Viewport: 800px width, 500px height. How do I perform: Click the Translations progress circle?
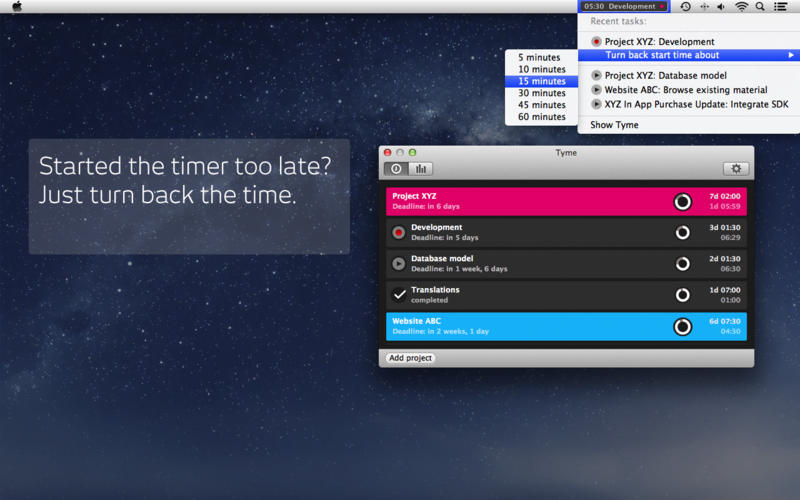coord(683,295)
